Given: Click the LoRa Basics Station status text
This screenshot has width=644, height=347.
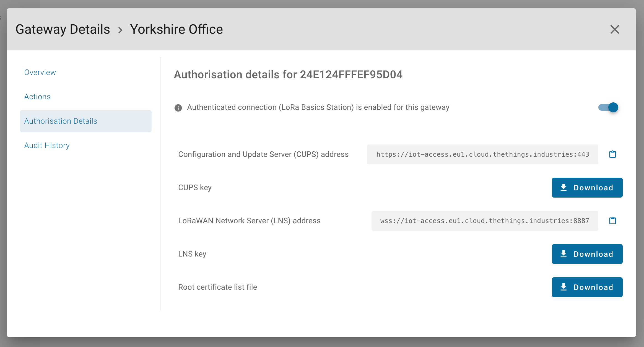Looking at the screenshot, I should point(318,107).
